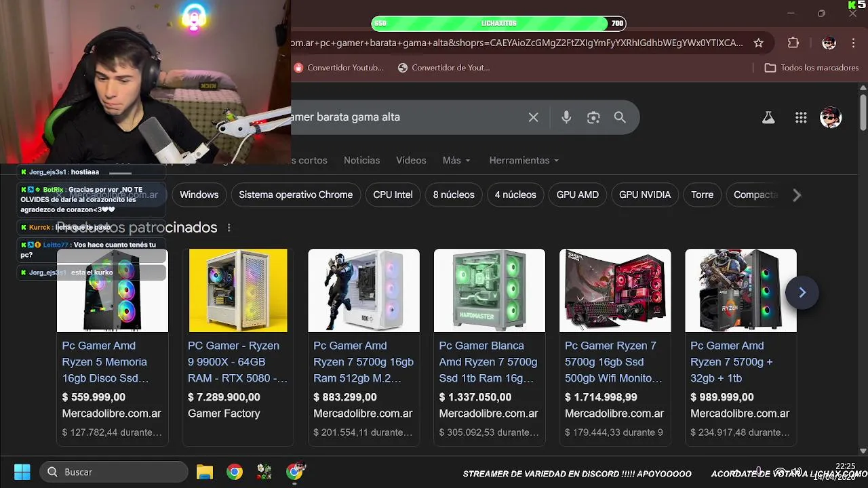The image size is (868, 488).
Task: Click the $ 1.337.050,00 price
Action: pyautogui.click(x=475, y=397)
